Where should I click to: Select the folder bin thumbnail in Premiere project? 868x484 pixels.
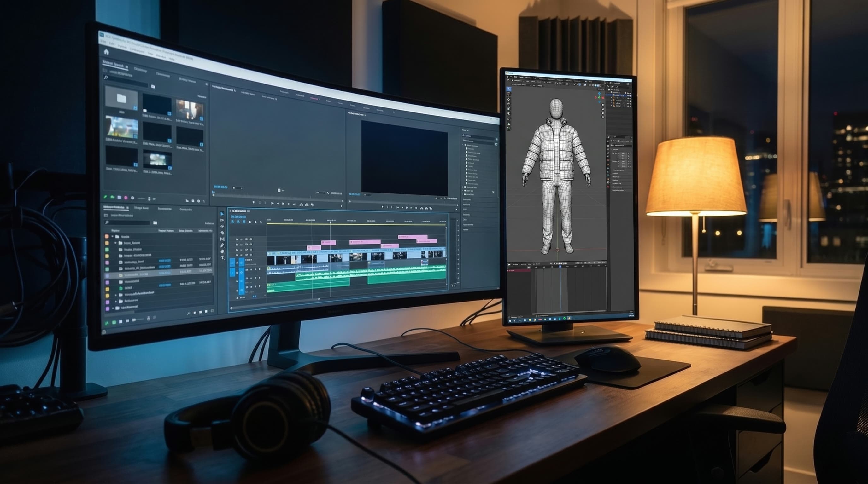[121, 98]
